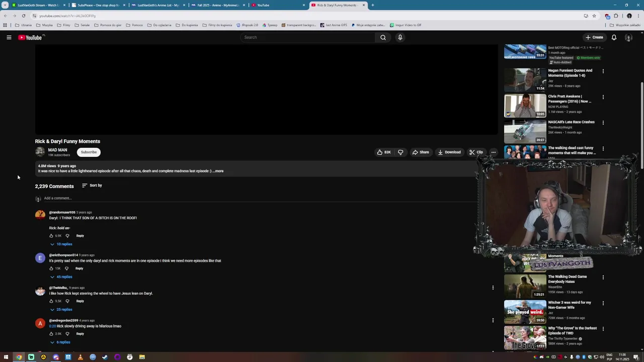The width and height of the screenshot is (644, 362).
Task: Open the Create menu
Action: coord(594,37)
